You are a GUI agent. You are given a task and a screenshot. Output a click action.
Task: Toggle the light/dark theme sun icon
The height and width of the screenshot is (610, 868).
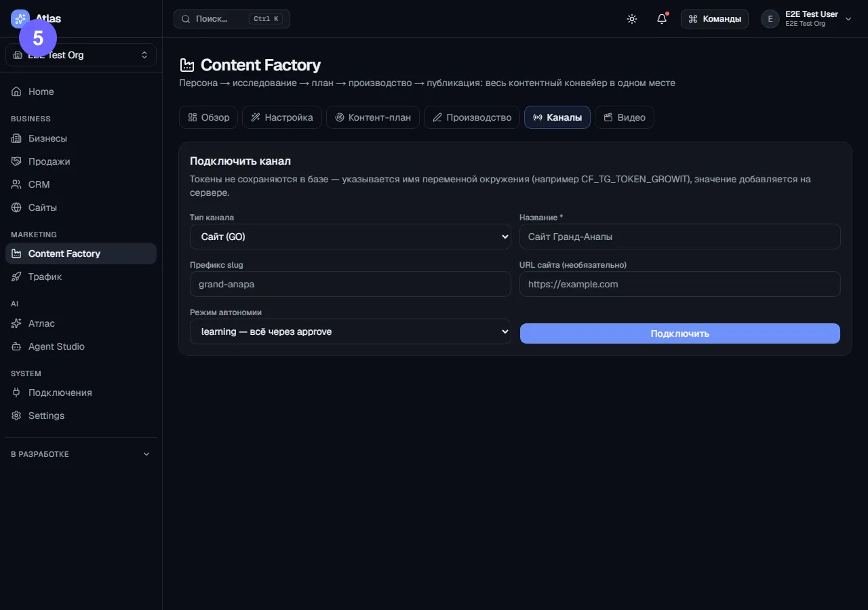(632, 19)
